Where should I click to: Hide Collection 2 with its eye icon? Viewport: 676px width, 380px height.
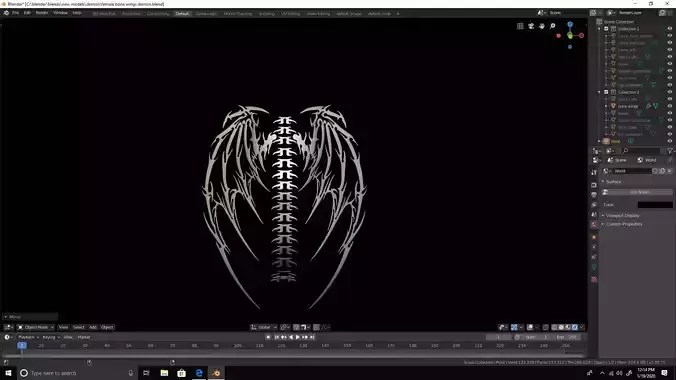coord(670,92)
